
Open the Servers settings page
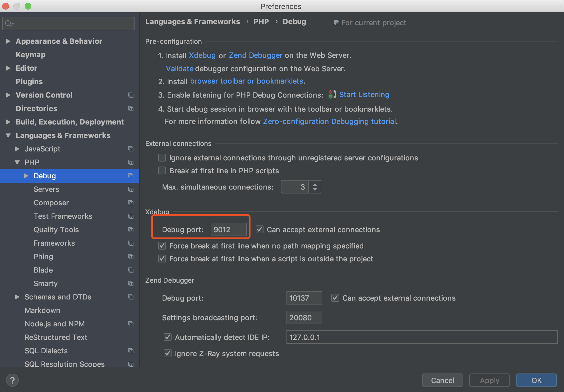click(x=46, y=189)
